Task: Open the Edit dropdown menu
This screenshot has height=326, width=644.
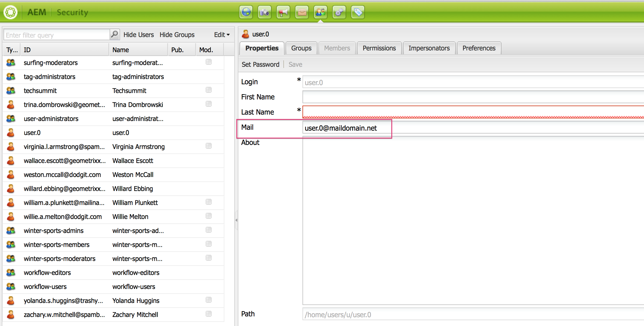Action: pyautogui.click(x=222, y=35)
